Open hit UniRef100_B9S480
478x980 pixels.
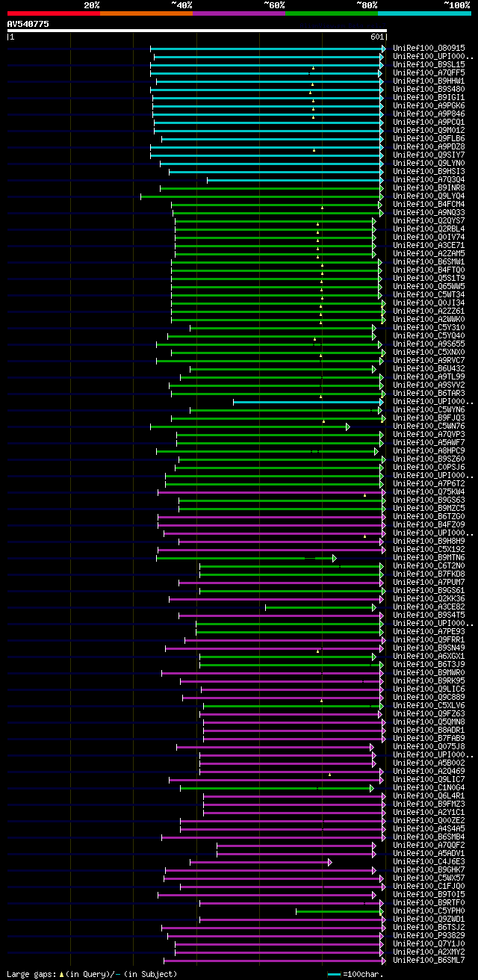pyautogui.click(x=429, y=89)
